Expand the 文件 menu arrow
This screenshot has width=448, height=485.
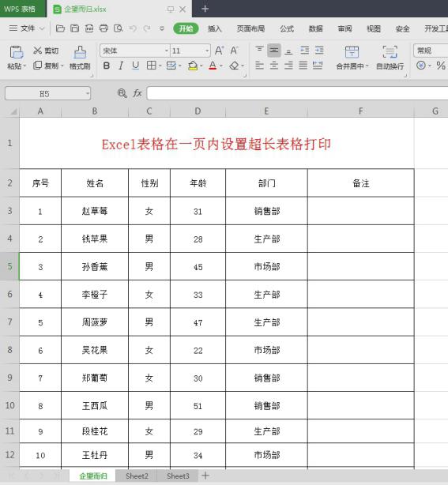pyautogui.click(x=42, y=28)
